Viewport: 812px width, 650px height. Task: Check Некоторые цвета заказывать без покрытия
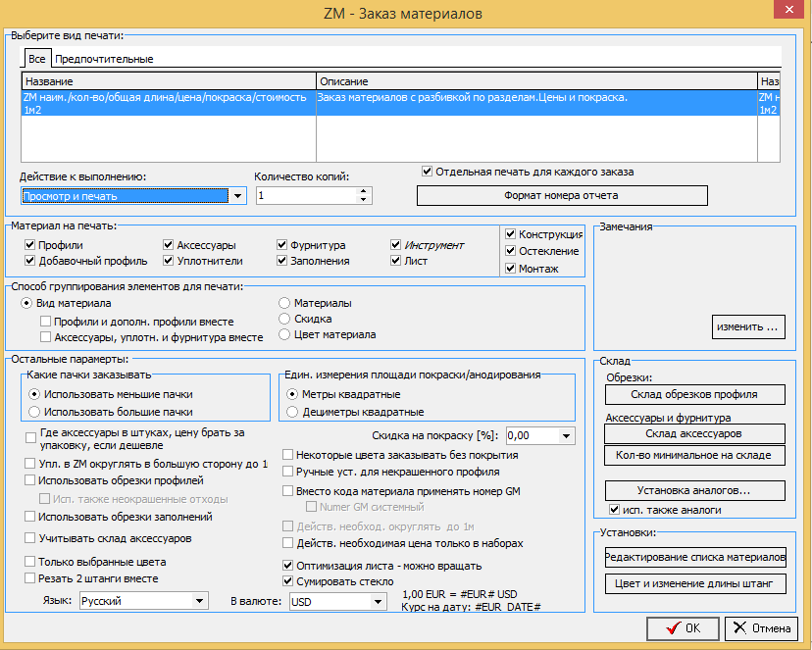pyautogui.click(x=288, y=455)
